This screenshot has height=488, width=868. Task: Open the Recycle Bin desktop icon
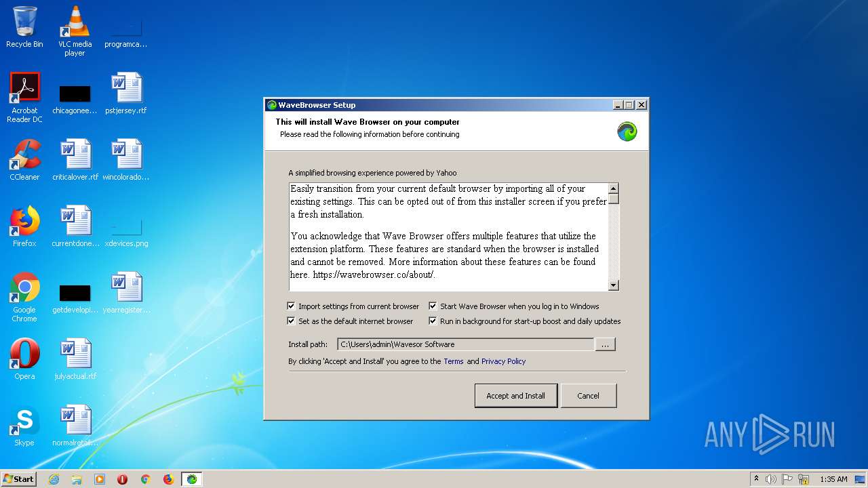(24, 27)
